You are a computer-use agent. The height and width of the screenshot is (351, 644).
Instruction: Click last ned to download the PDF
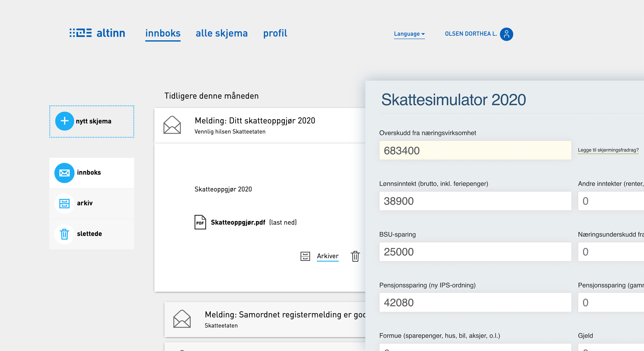[282, 223]
